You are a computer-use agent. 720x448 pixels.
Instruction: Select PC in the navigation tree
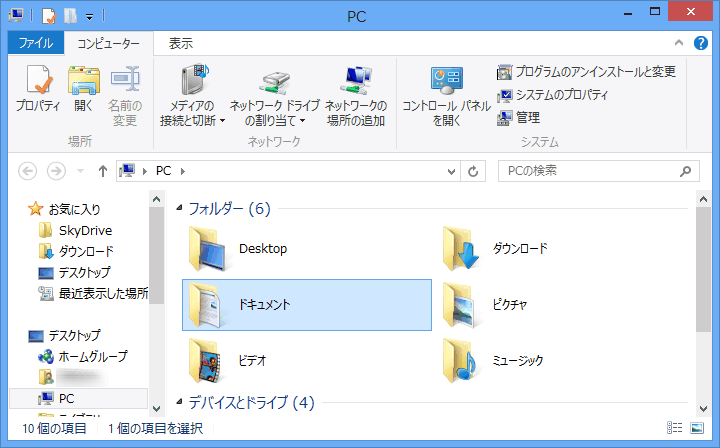[79, 398]
